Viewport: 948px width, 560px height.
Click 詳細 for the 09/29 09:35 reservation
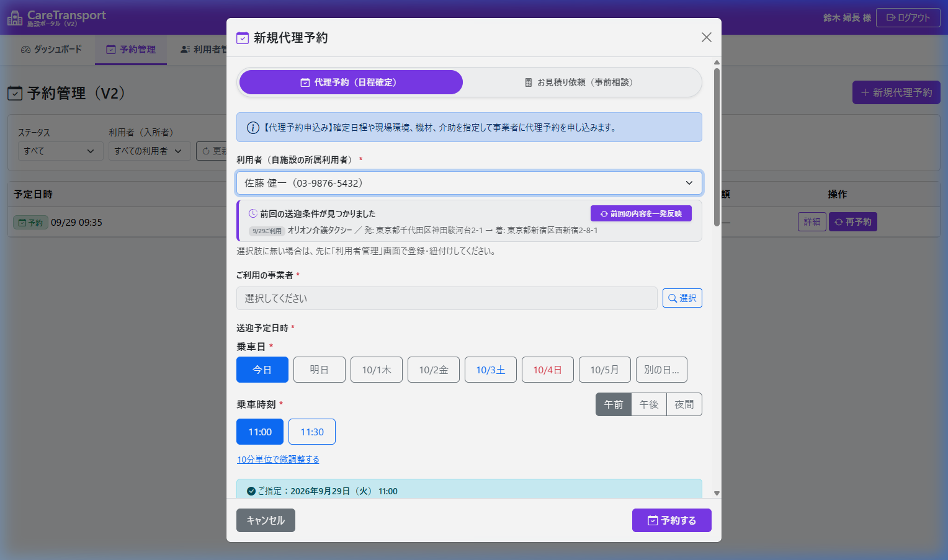tap(812, 221)
